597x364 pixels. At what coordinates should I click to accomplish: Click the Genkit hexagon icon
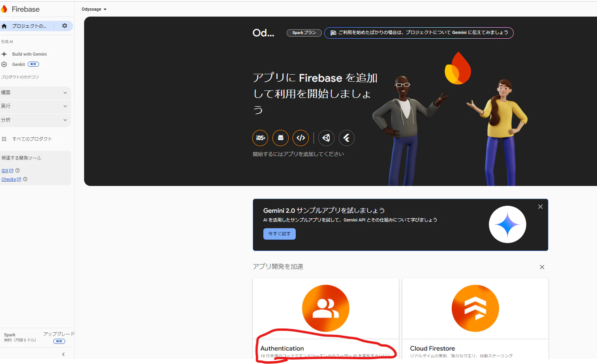(x=4, y=64)
